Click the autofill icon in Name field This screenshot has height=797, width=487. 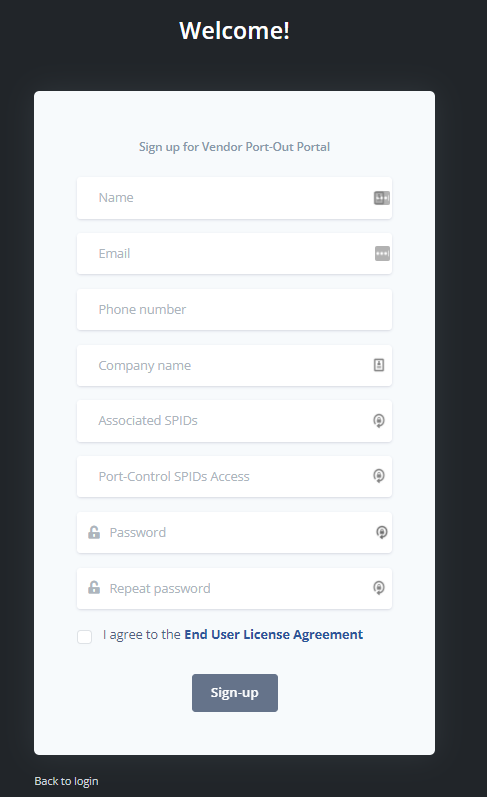(x=382, y=198)
